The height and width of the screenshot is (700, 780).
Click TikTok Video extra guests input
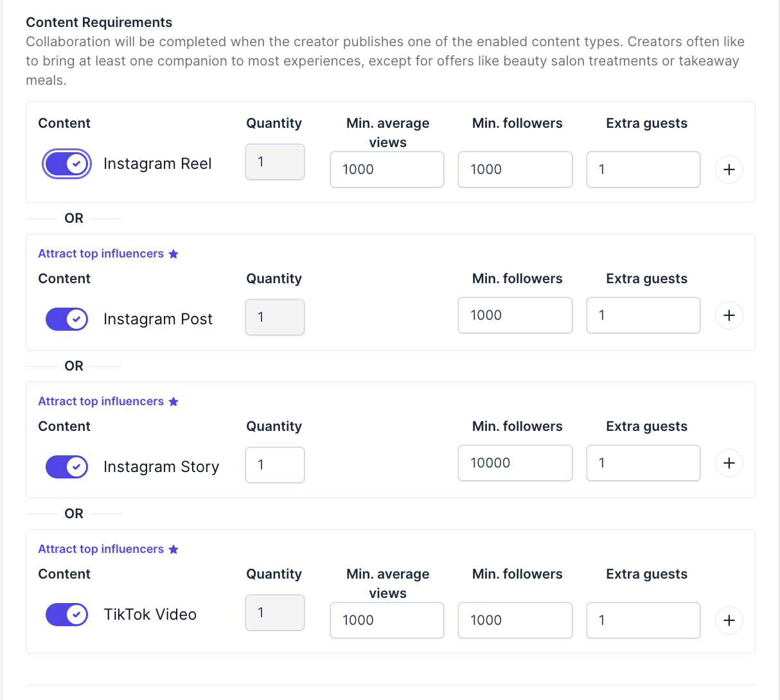tap(643, 620)
